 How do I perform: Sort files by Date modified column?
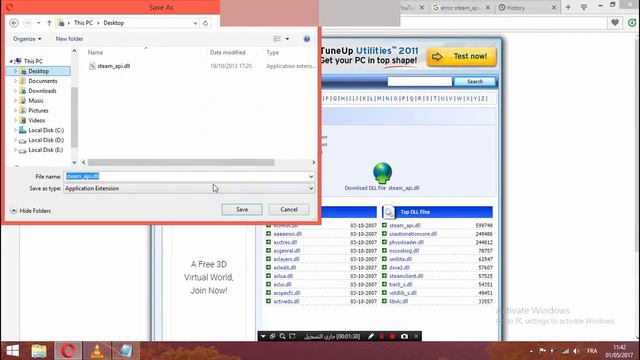coord(227,52)
